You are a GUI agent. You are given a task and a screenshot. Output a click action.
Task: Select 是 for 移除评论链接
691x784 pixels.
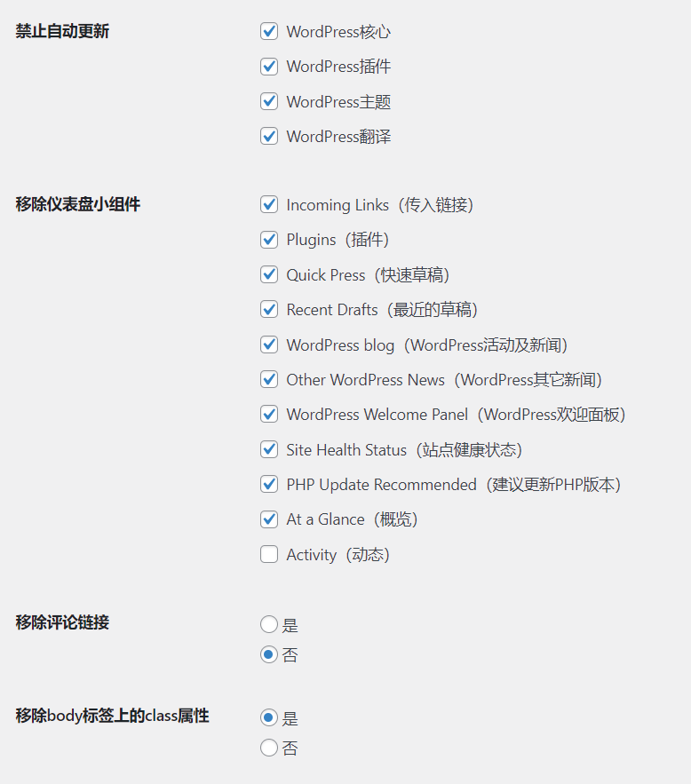pos(269,624)
